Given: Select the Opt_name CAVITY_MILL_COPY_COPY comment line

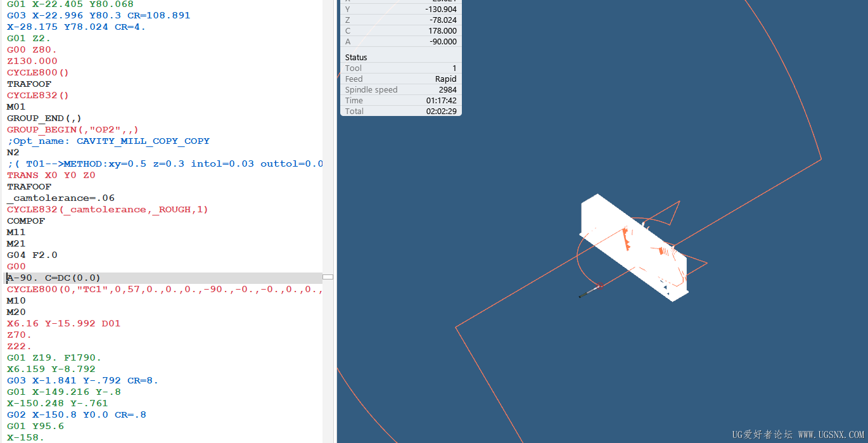Looking at the screenshot, I should pyautogui.click(x=108, y=141).
